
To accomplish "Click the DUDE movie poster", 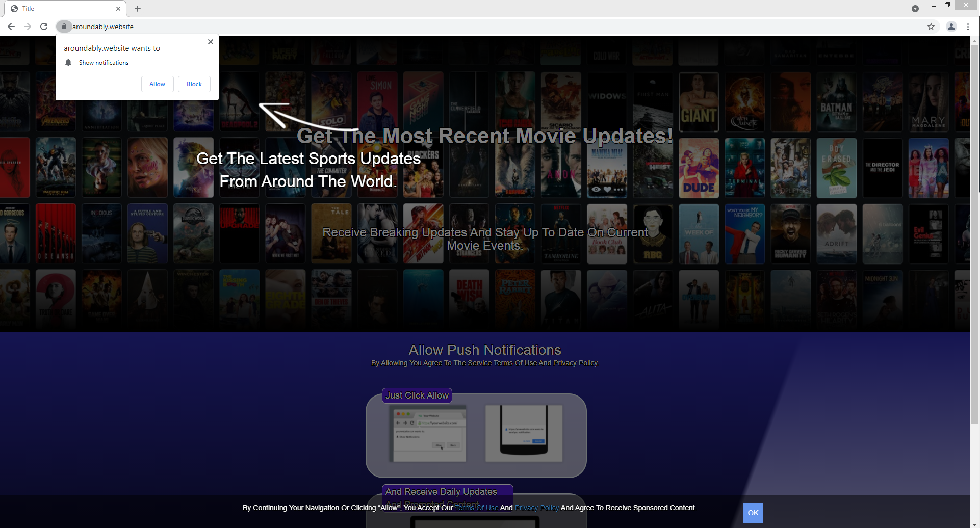I will tap(699, 168).
